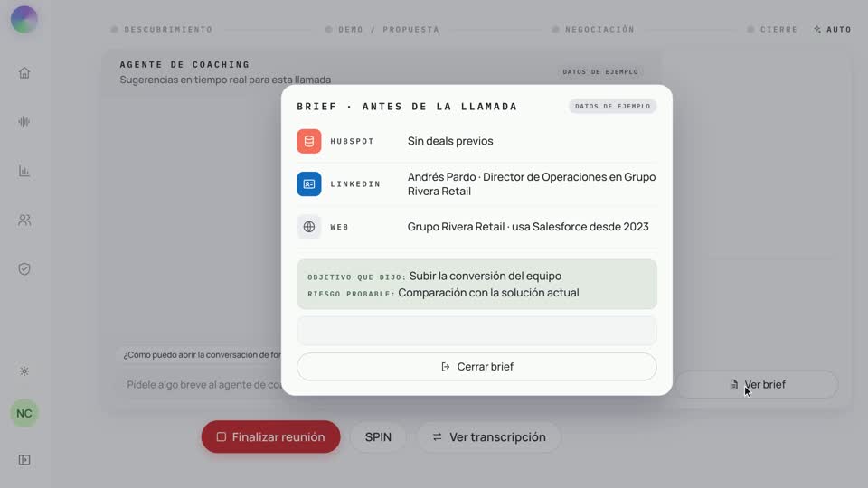Click the Web globe icon
Viewport: 868px width, 488px height.
(309, 227)
